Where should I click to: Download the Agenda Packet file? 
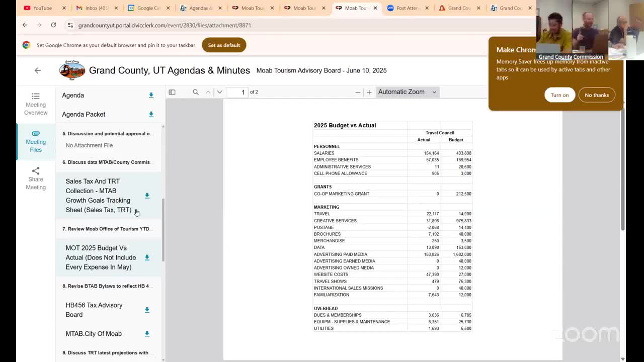coord(151,114)
